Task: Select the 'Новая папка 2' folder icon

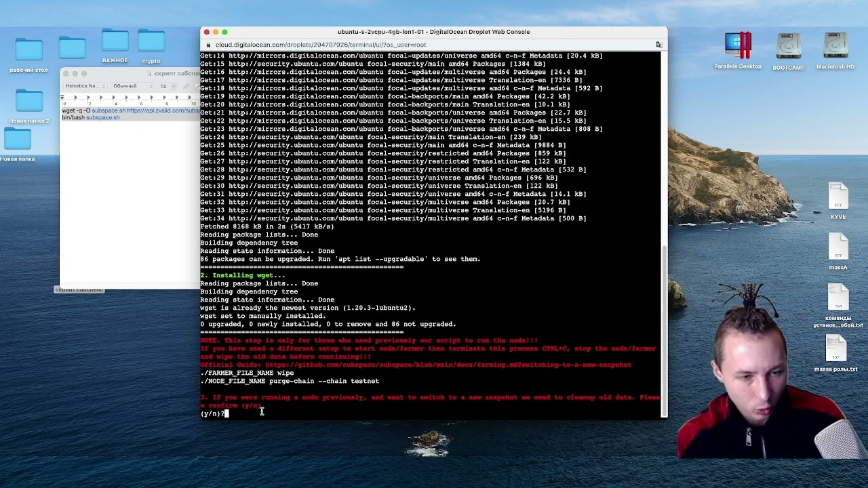Action: (29, 100)
